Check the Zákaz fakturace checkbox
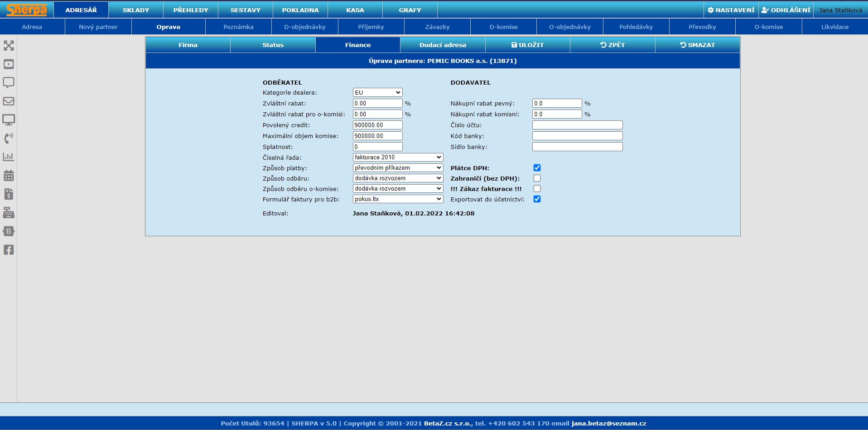The image size is (868, 430). [537, 189]
